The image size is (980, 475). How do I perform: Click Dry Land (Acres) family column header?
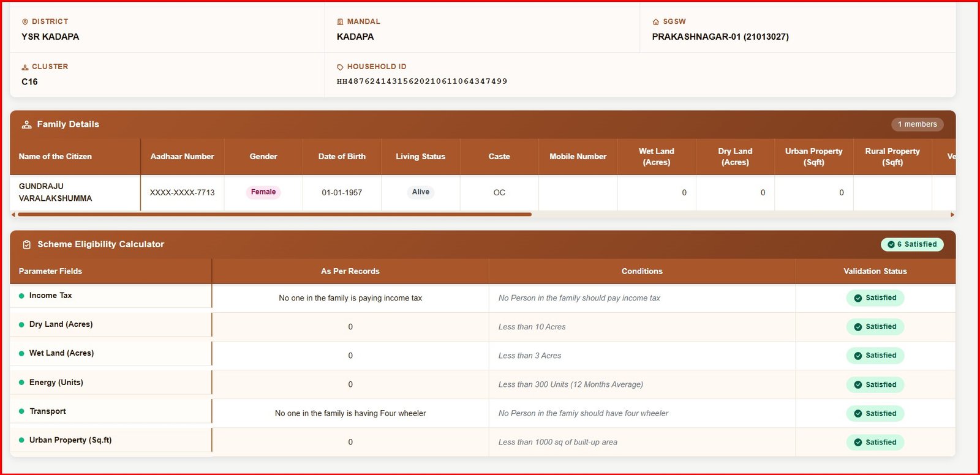(735, 157)
